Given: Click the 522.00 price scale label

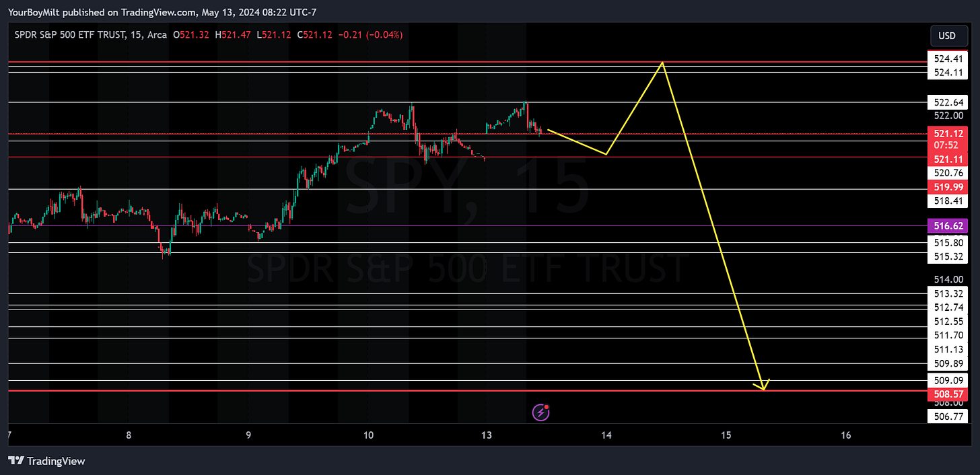Looking at the screenshot, I should click(x=948, y=116).
